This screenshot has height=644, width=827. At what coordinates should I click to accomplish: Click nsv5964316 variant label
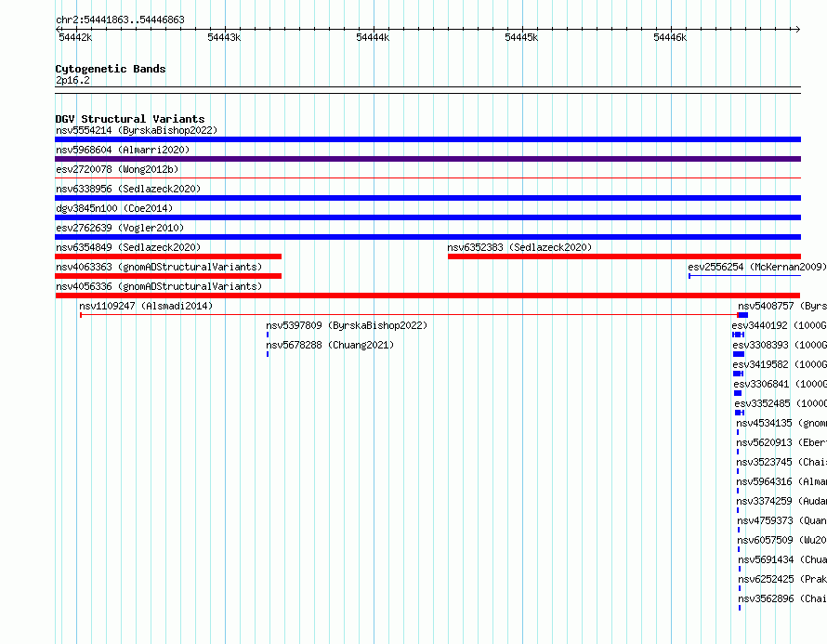[x=781, y=481]
